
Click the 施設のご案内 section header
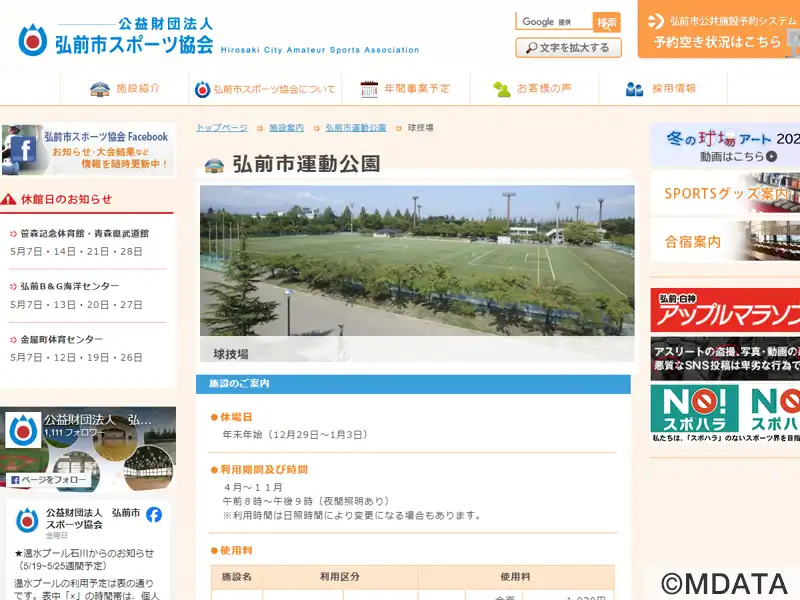click(413, 384)
